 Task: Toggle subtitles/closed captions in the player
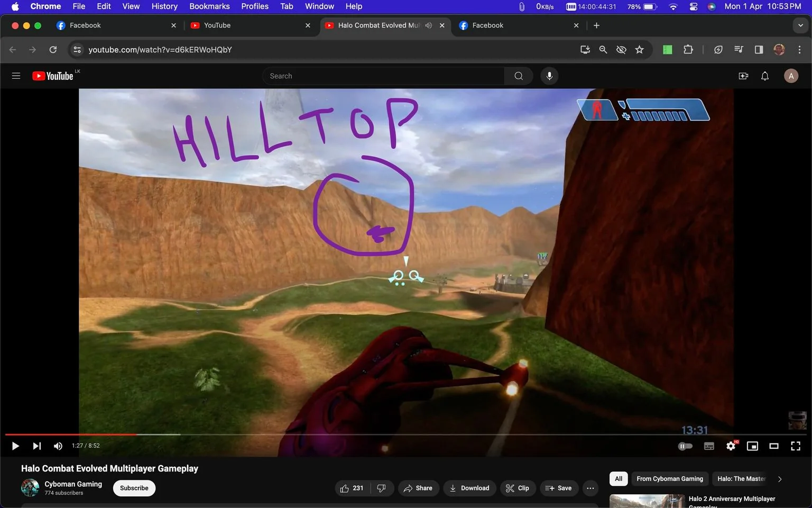(709, 446)
